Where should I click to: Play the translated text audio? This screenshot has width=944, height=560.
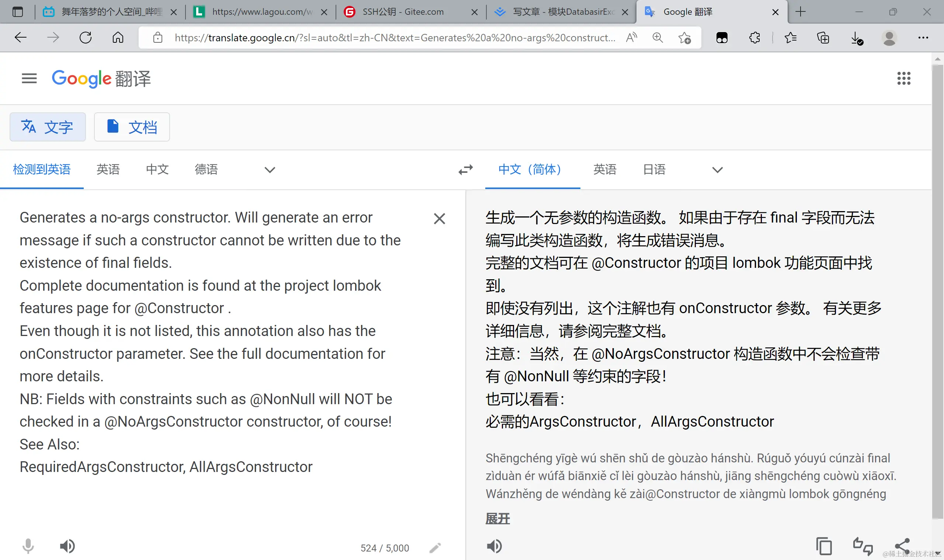(494, 546)
